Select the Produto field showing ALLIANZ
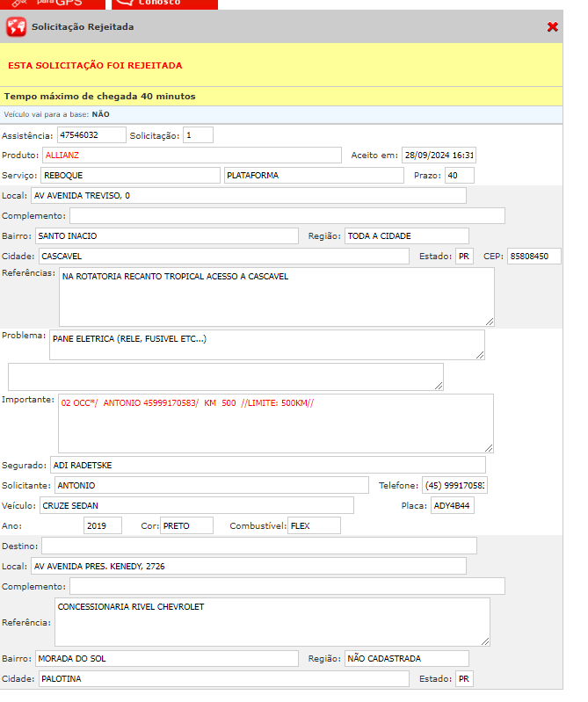The width and height of the screenshot is (588, 702). coord(191,156)
